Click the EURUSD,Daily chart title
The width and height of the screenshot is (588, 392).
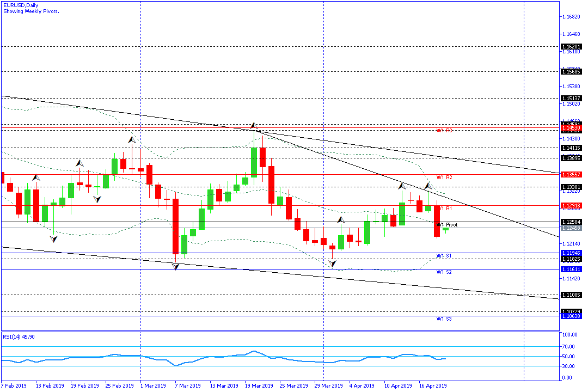(x=21, y=5)
